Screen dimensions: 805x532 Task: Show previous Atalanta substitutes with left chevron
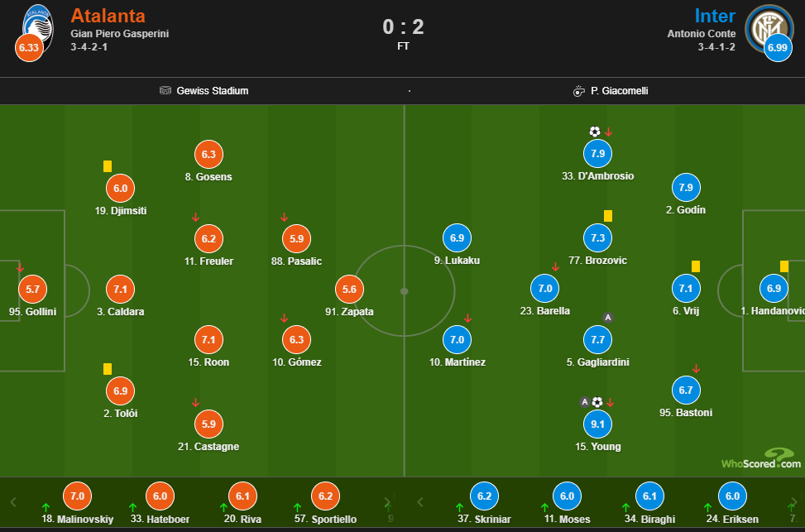pyautogui.click(x=13, y=502)
